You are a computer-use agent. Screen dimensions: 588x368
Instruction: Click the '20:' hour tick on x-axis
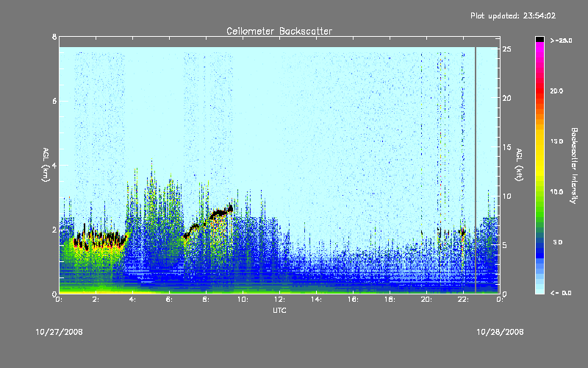[x=426, y=300]
